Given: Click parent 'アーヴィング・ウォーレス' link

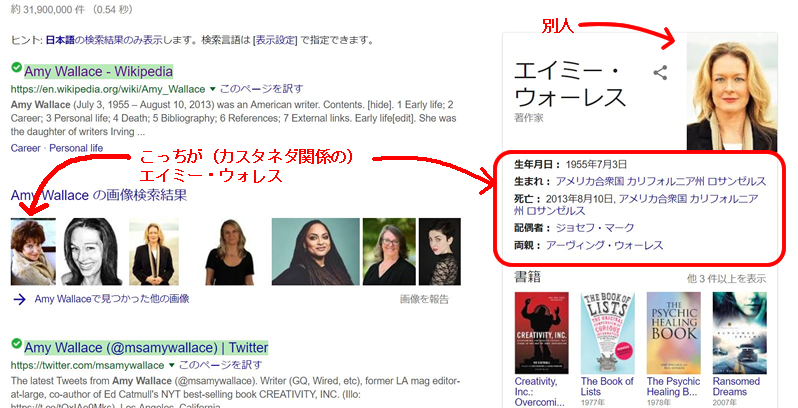Looking at the screenshot, I should pyautogui.click(x=605, y=245).
